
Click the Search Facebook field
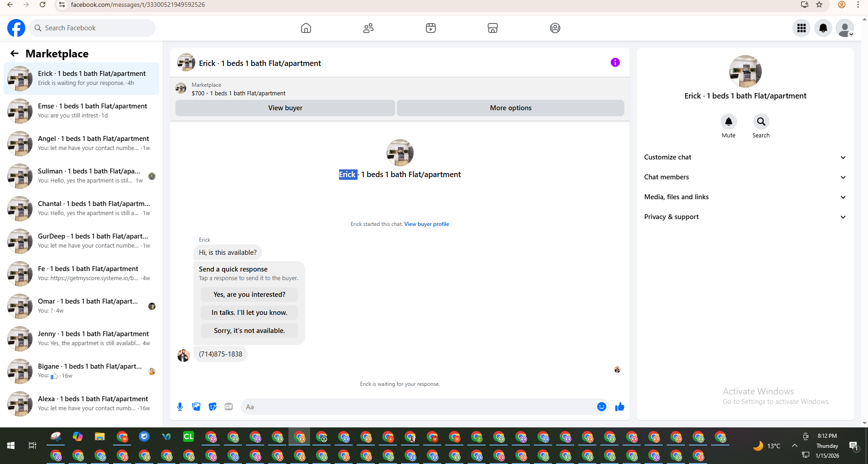(92, 28)
